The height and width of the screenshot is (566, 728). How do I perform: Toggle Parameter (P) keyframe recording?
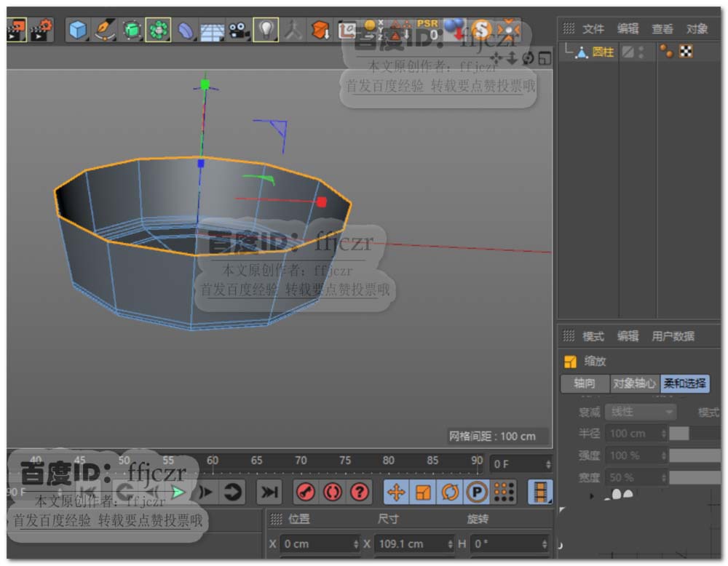(x=476, y=492)
